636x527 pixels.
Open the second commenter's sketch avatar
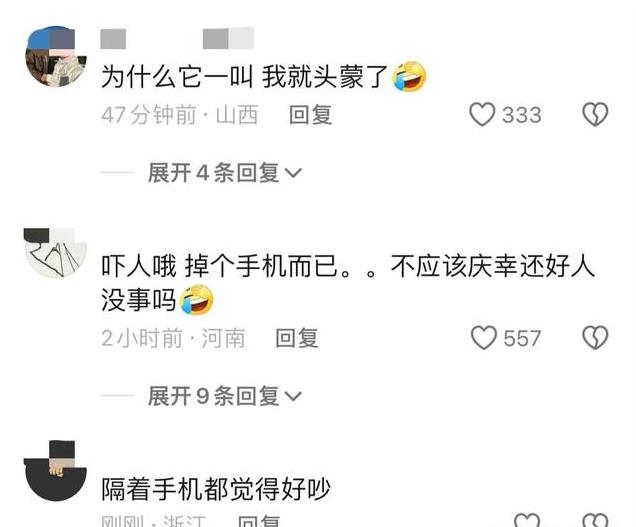coord(56,253)
